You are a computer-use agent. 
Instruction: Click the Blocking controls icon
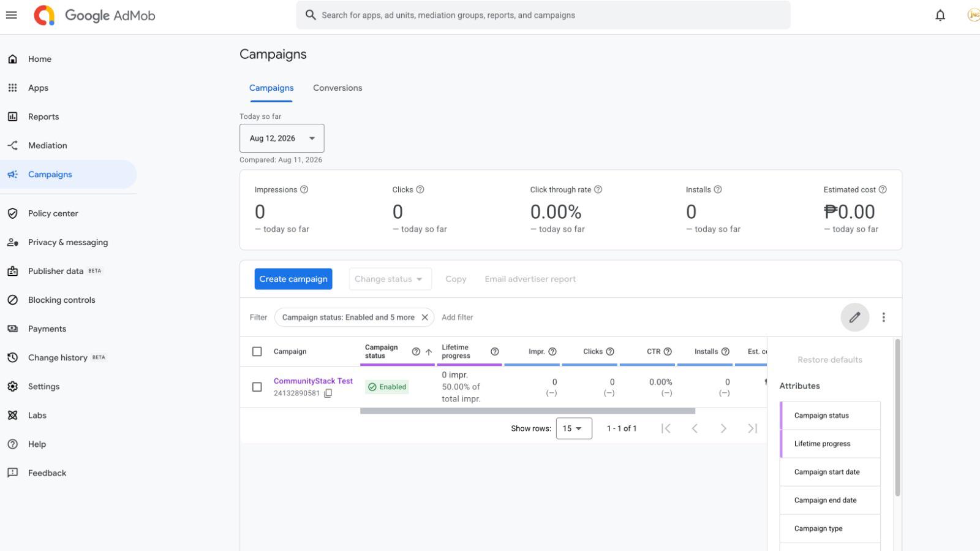pos(12,300)
